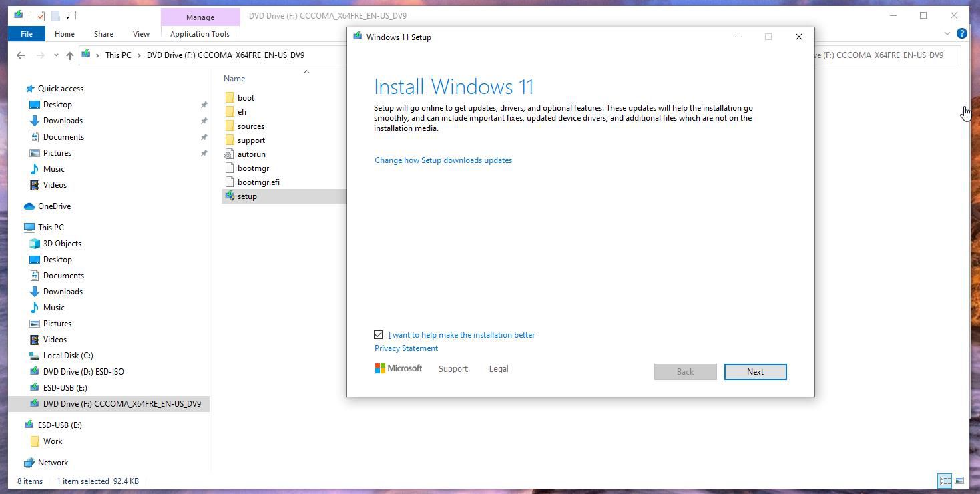Click the New folder quick access icon
980x494 pixels.
(55, 15)
